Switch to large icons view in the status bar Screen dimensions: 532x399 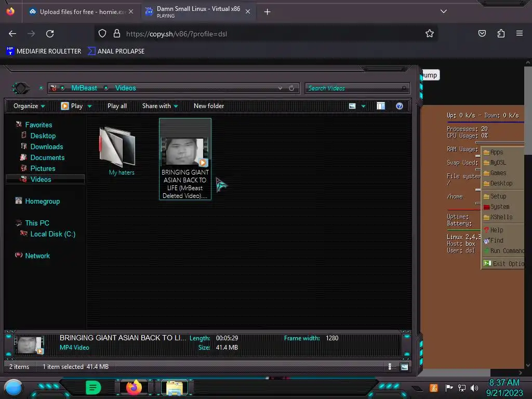404,366
